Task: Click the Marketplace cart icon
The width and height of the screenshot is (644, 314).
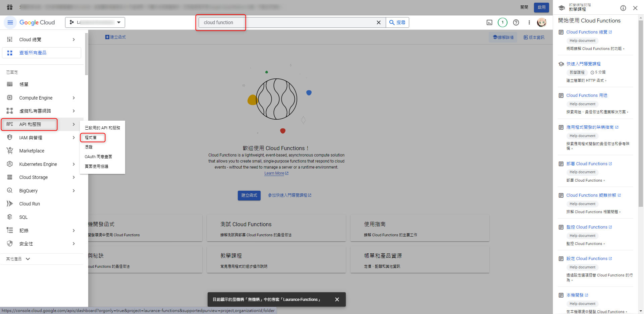Action: pos(10,151)
